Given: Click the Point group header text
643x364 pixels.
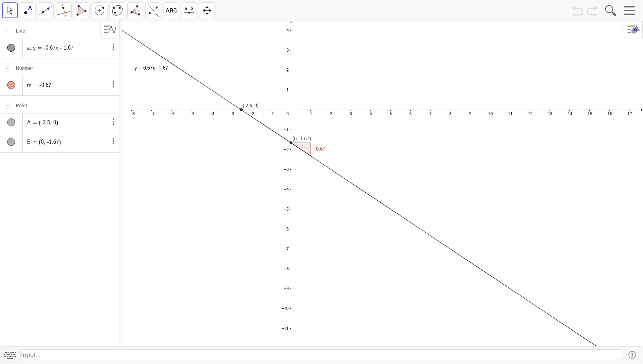Looking at the screenshot, I should (21, 106).
